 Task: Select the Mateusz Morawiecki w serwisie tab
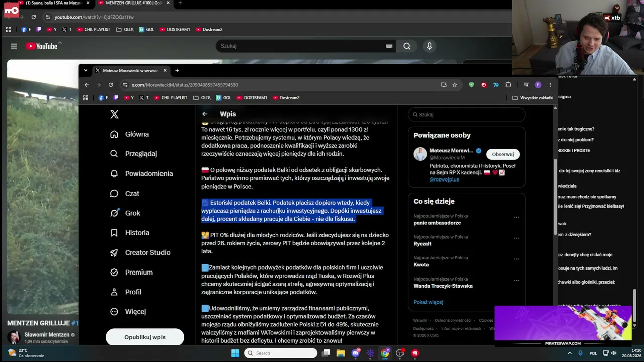(x=131, y=70)
